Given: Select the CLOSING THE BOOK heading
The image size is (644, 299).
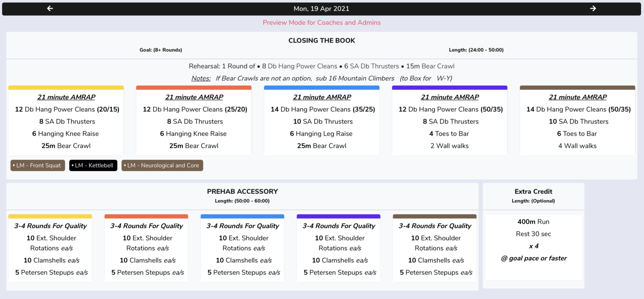Looking at the screenshot, I should [x=322, y=41].
